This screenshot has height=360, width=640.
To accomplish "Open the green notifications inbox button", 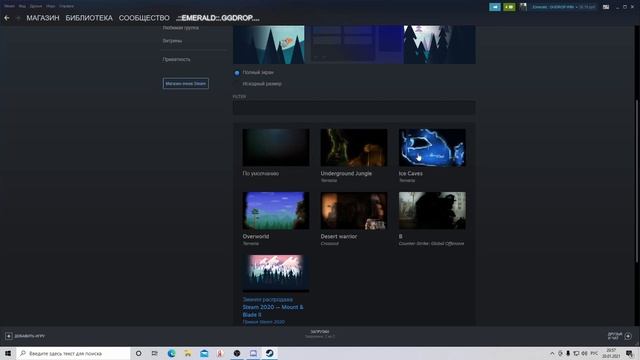I will 509,7.
